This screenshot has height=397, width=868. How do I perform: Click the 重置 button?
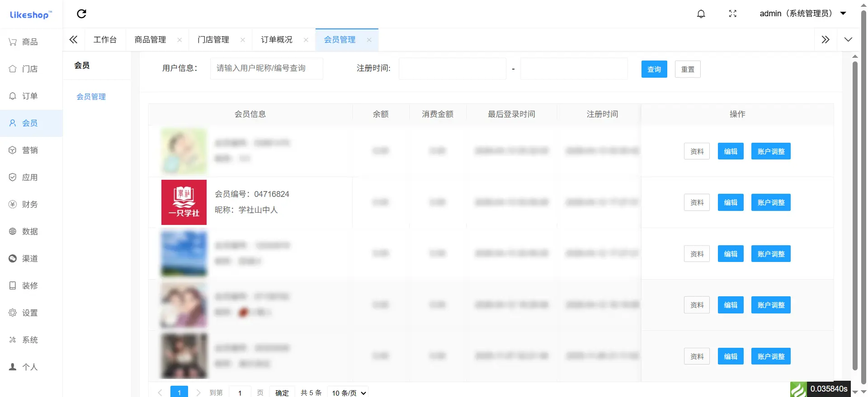tap(688, 69)
